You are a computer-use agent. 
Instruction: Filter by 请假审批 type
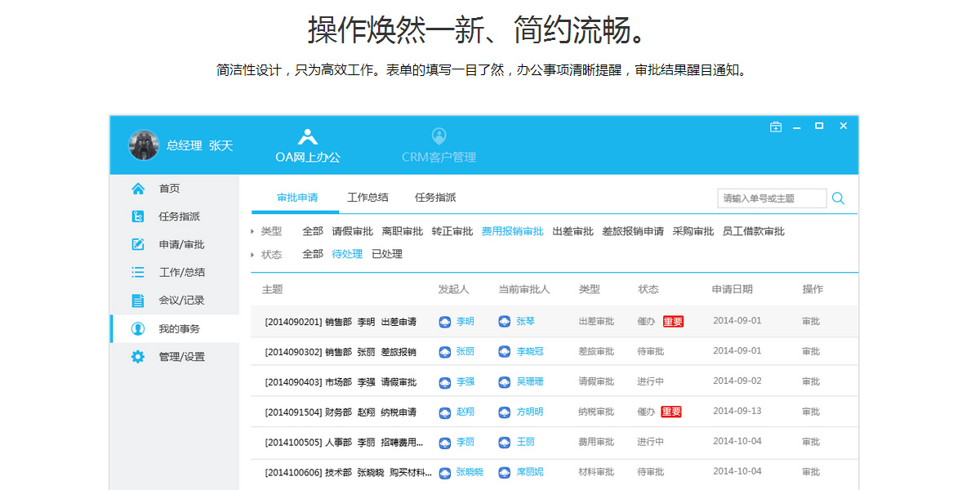point(352,232)
